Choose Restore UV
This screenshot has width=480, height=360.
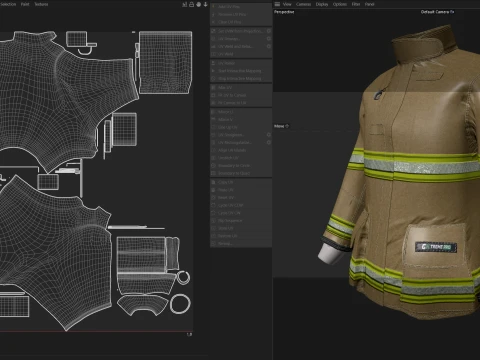click(x=241, y=236)
